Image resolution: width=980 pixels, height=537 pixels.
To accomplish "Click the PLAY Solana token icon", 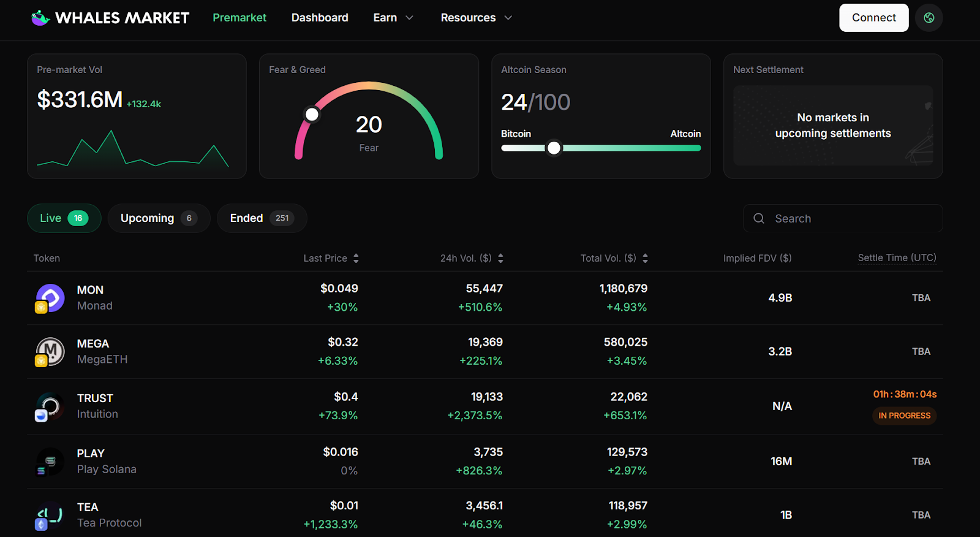I will pos(50,462).
